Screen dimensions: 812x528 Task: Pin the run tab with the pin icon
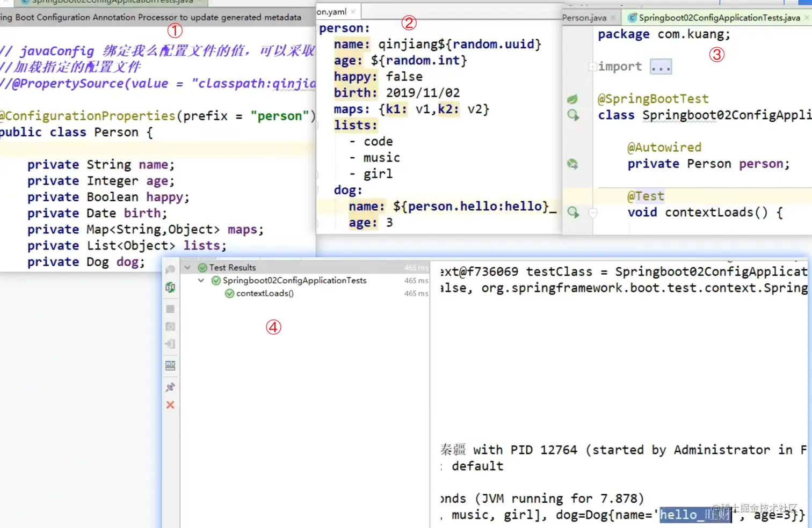(x=170, y=387)
